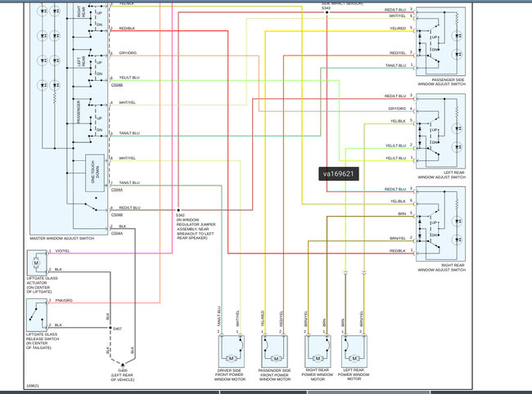The height and width of the screenshot is (394, 532).
Task: Select YEL/BLK label at left rear switch pin 5
Action: point(398,121)
